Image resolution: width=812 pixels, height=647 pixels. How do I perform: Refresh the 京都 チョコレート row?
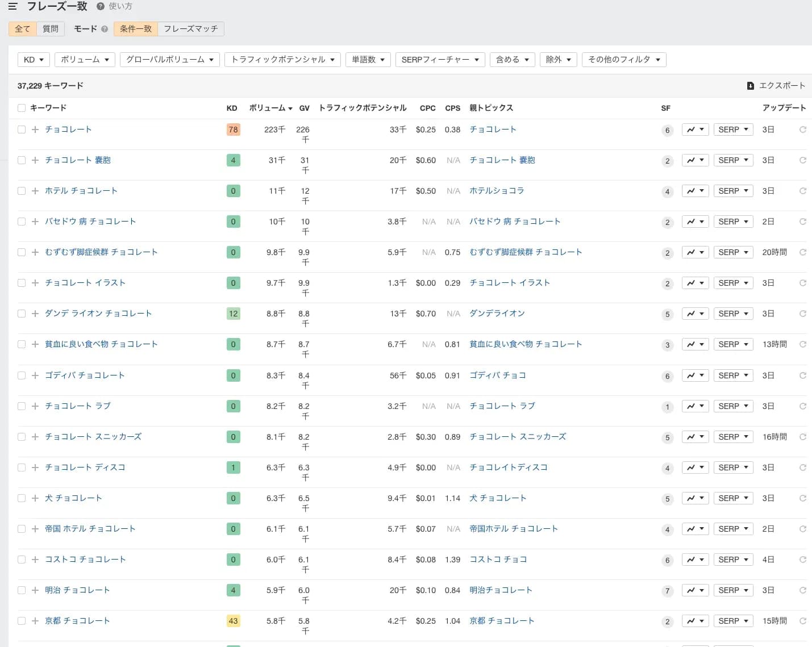point(803,621)
